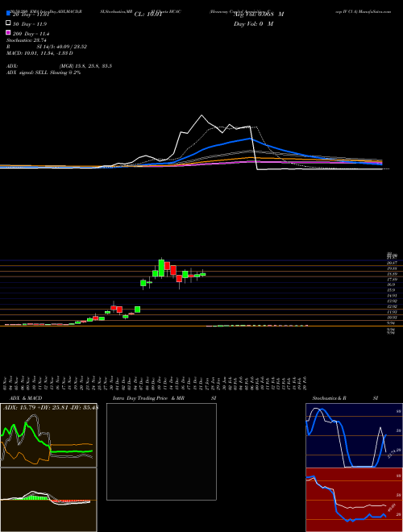Click the 'Stochastics & R' panel title
The width and height of the screenshot is (403, 532).
coord(329,398)
